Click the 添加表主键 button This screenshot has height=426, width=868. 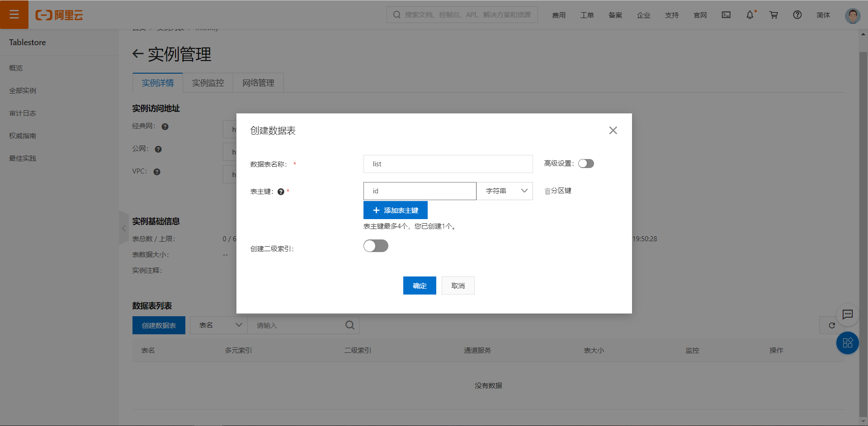click(x=395, y=211)
